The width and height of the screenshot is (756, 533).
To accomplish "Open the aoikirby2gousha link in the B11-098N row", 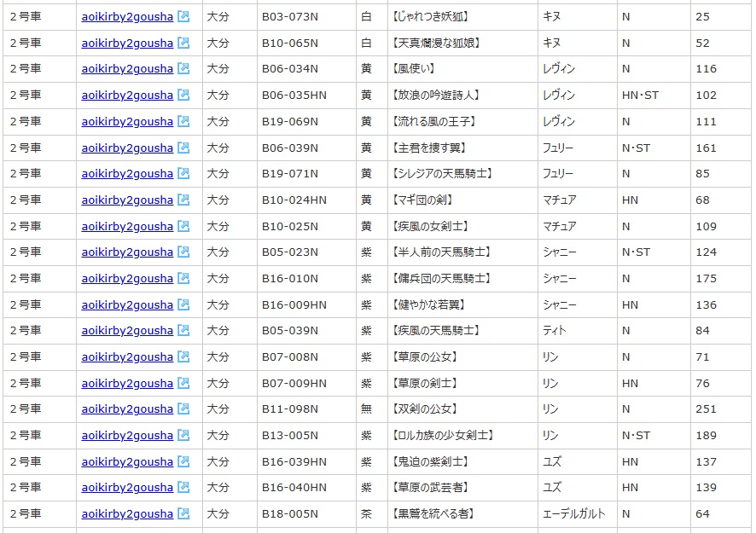I will pyautogui.click(x=127, y=409).
